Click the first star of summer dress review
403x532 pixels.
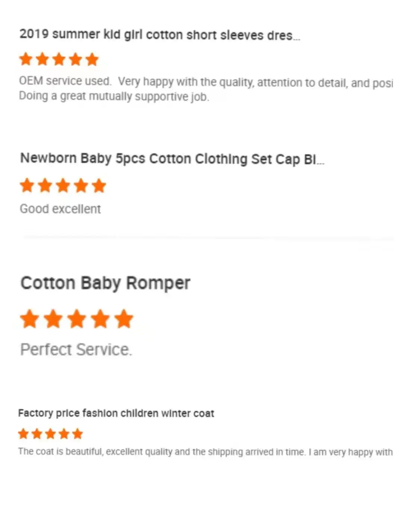(26, 59)
